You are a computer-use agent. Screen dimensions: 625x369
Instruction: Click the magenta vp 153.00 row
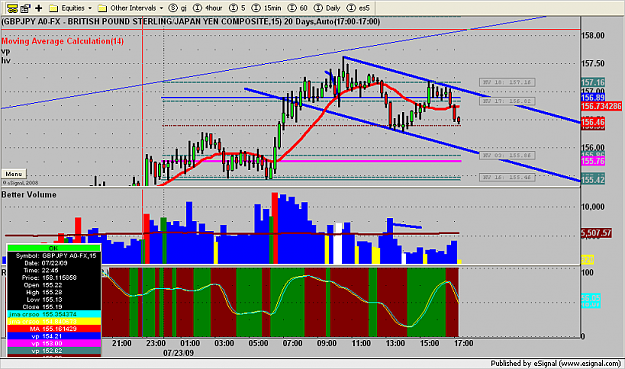click(54, 343)
